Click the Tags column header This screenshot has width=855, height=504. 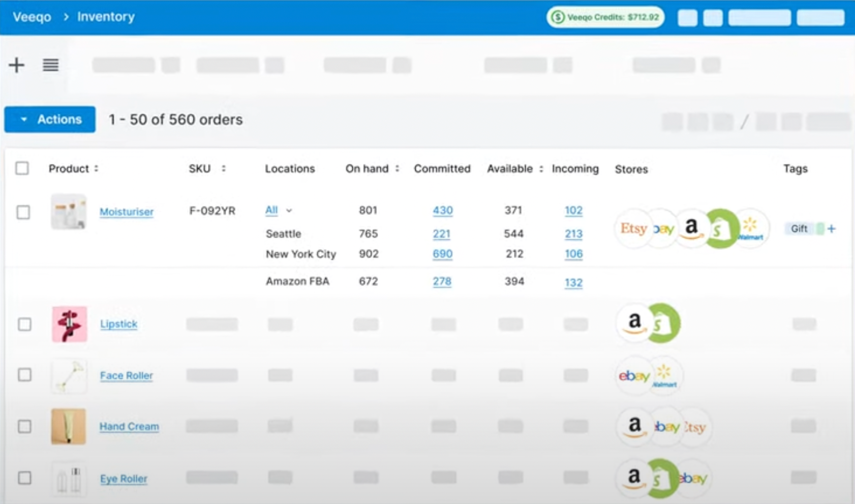coord(796,169)
